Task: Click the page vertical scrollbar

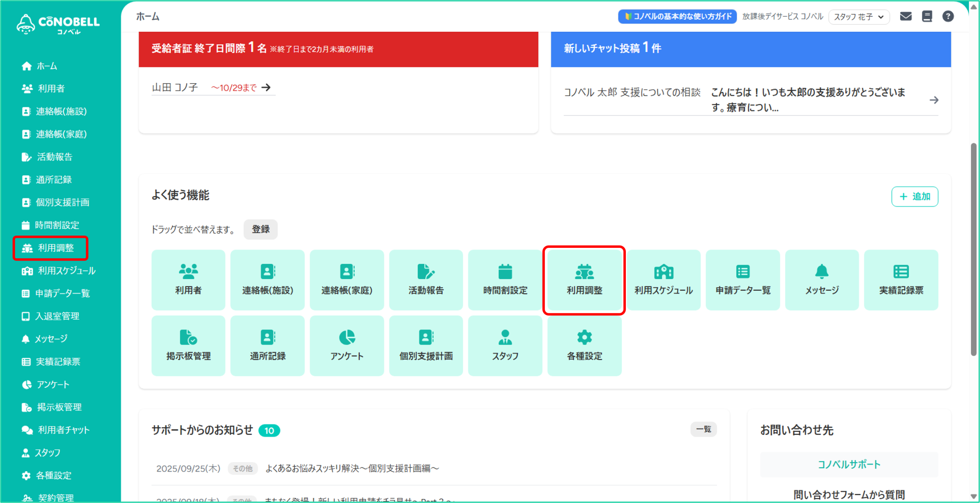Action: pos(973,249)
